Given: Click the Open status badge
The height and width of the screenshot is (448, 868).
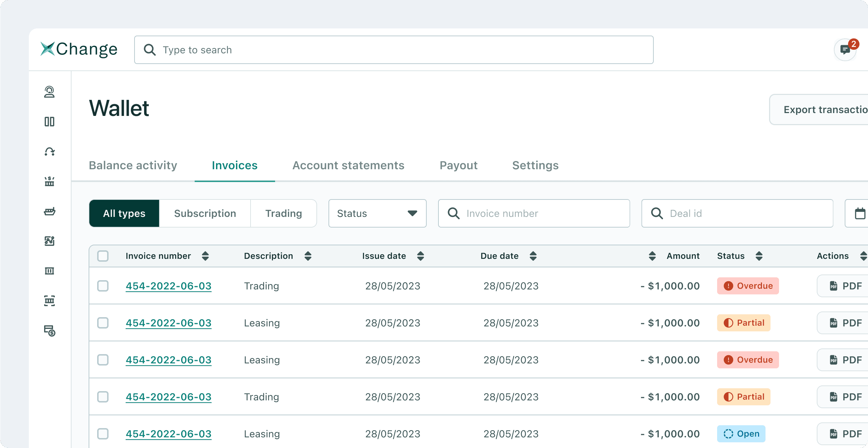Looking at the screenshot, I should click(741, 434).
